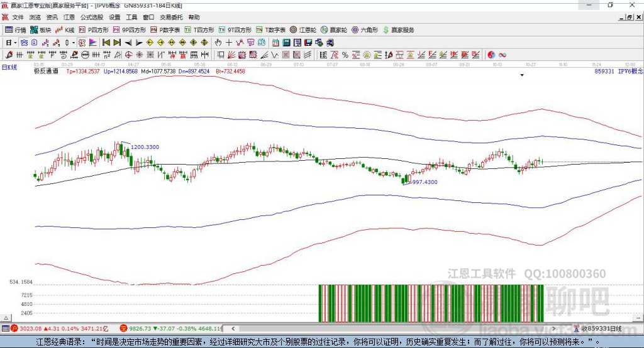Open the P四方形 tool
The height and width of the screenshot is (348, 644).
[x=93, y=30]
